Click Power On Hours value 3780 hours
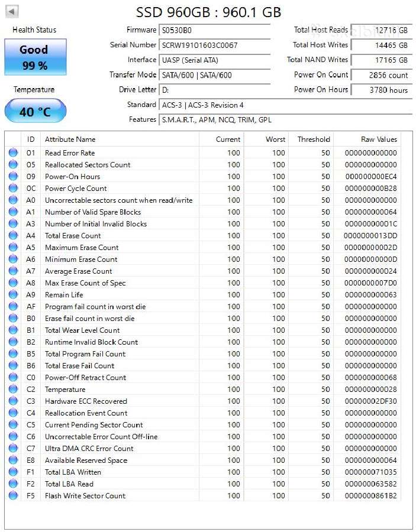This screenshot has width=416, height=532. pyautogui.click(x=381, y=90)
